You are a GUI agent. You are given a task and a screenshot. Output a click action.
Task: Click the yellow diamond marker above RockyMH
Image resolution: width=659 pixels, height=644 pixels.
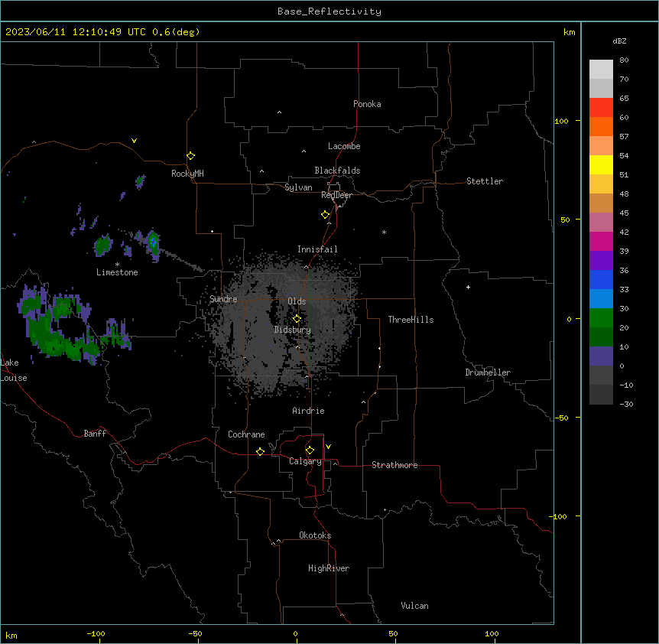click(x=190, y=156)
